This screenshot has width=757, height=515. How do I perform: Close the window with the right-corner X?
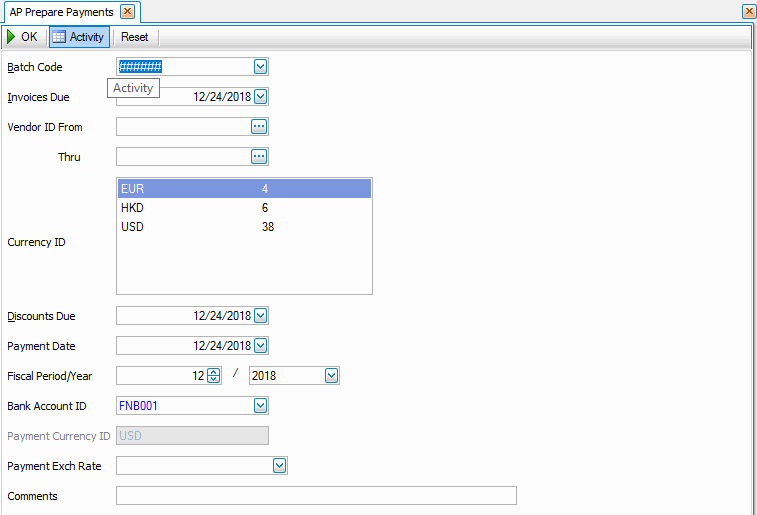click(748, 12)
